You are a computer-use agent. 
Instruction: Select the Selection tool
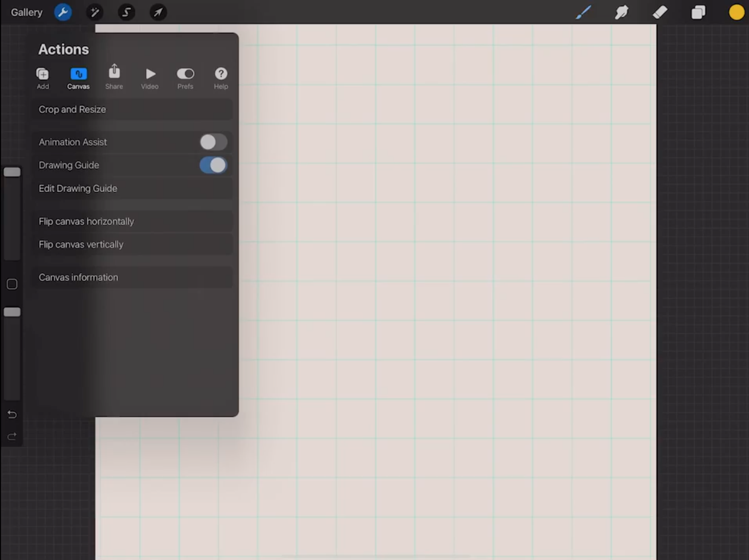pyautogui.click(x=126, y=12)
